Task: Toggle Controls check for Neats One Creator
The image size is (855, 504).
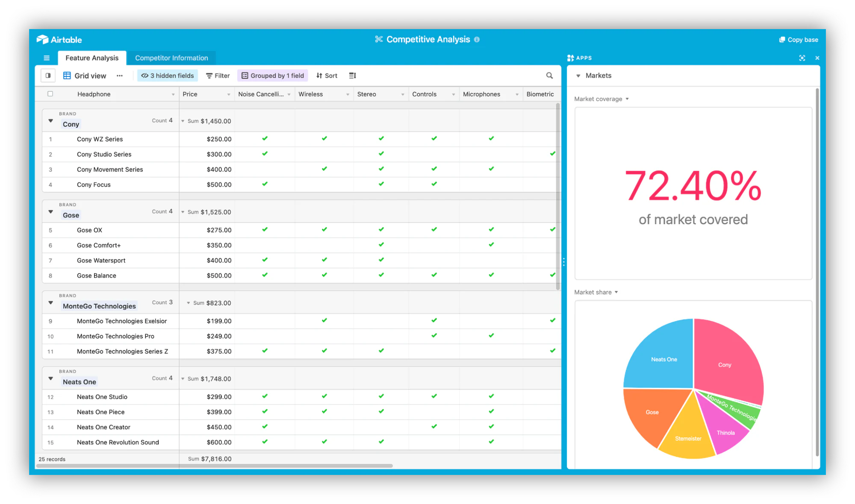Action: click(x=434, y=426)
